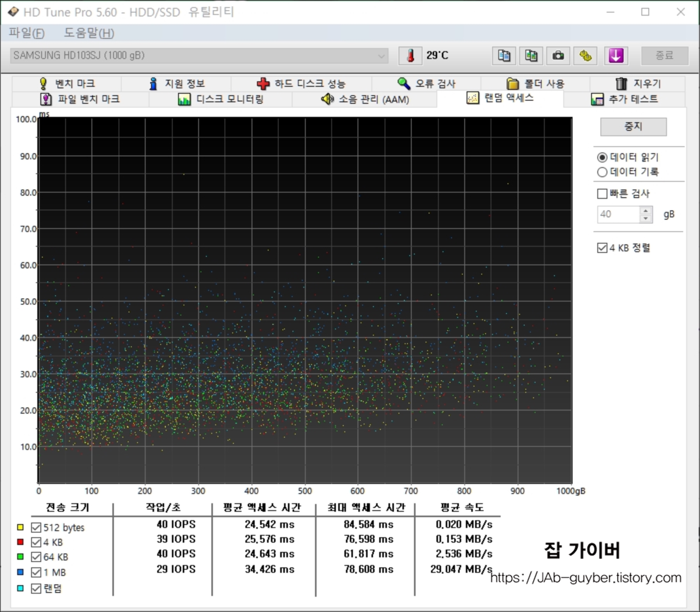
Task: Click the red cross icon on 하드 디스크 성능 tab
Action: (x=263, y=84)
